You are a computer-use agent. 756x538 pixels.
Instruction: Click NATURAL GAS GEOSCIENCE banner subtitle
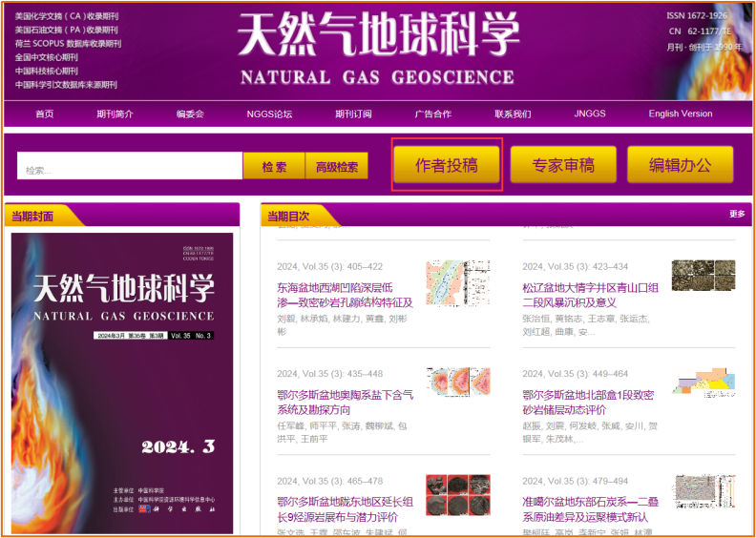[377, 77]
